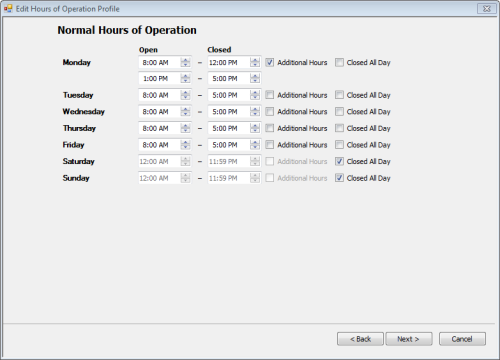Screen dimensions: 500x360
Task: Uncheck Saturday's Closed All Day checkbox
Action: click(339, 161)
